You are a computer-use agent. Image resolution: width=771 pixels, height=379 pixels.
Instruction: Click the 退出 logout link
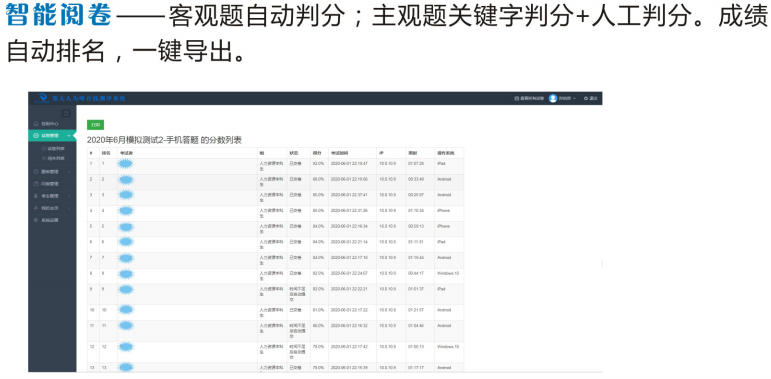(x=591, y=98)
